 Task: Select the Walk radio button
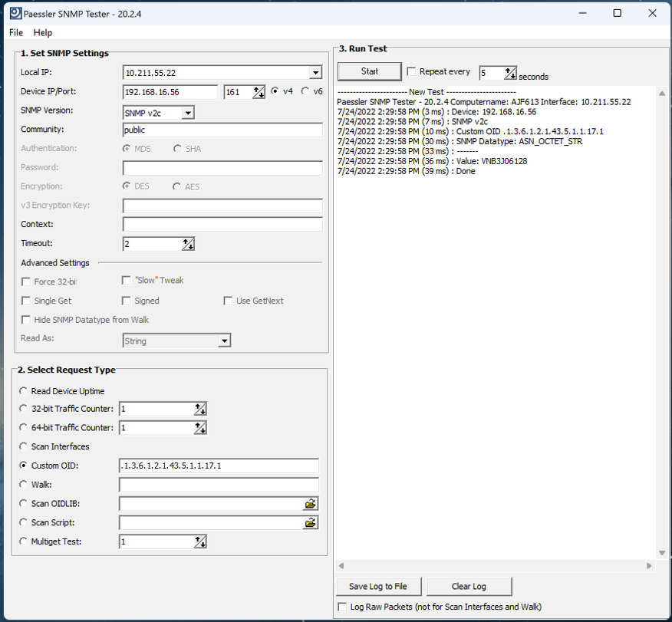tap(24, 485)
